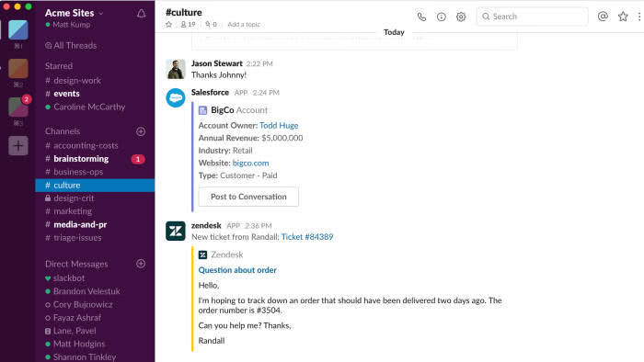Open Ticket #84389 link

pyautogui.click(x=307, y=236)
